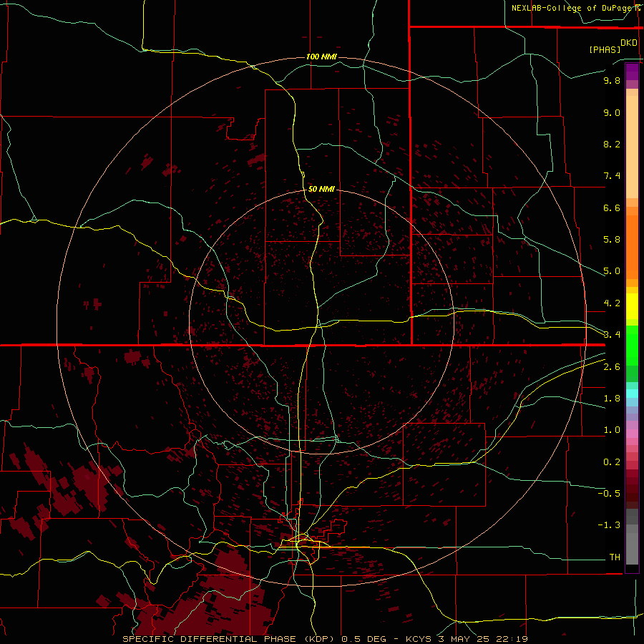Click the -1.3 legend value
The image size is (644, 644).
pyautogui.click(x=609, y=525)
